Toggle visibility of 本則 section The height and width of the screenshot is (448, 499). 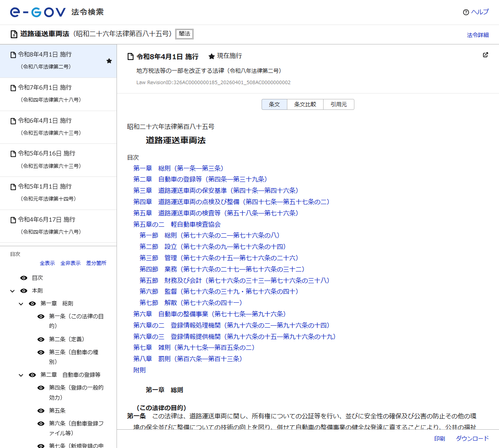pyautogui.click(x=24, y=291)
